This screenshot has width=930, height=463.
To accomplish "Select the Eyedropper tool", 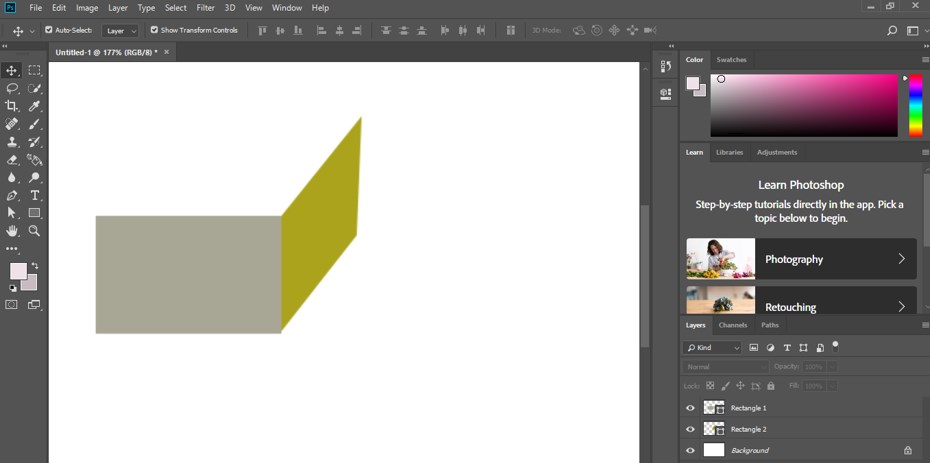I will point(34,106).
